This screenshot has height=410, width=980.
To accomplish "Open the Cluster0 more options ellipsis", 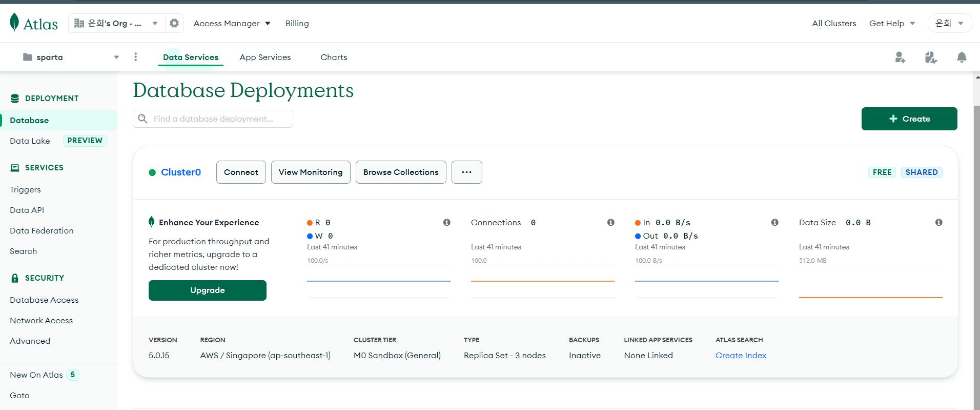I will [466, 172].
